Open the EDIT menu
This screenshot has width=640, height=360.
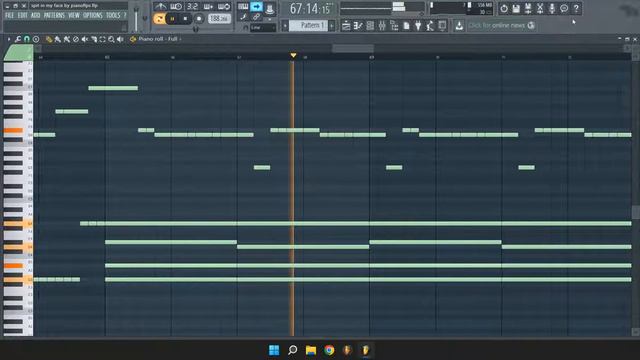(23, 16)
